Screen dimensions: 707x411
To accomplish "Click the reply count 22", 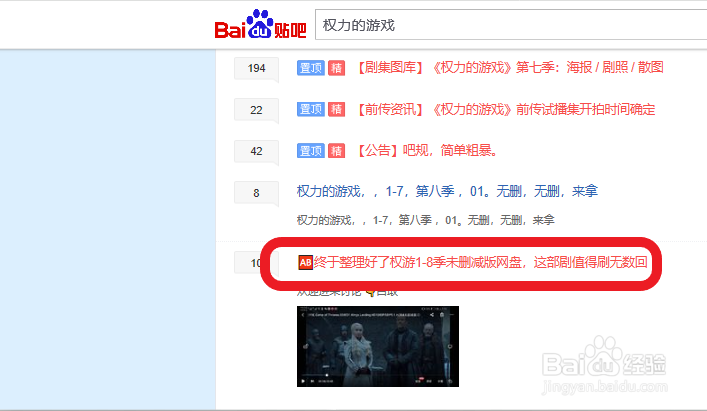I will coord(256,110).
